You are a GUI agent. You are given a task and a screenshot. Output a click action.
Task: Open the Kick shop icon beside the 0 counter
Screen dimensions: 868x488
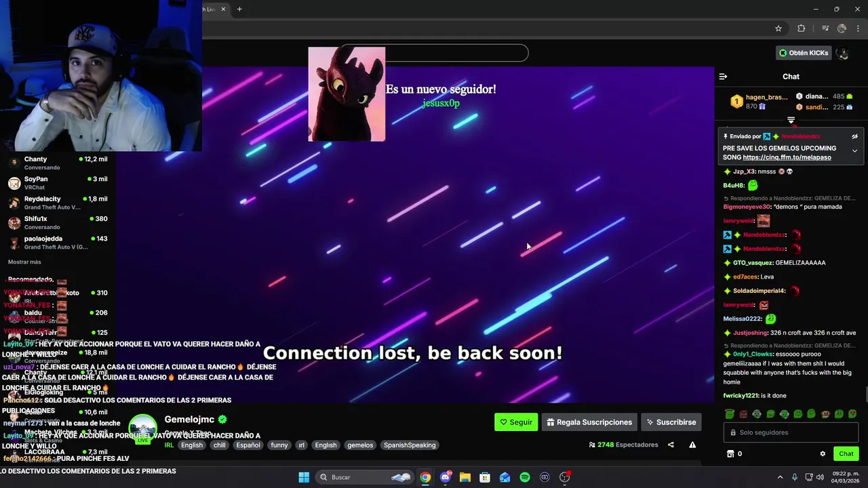coord(730,454)
